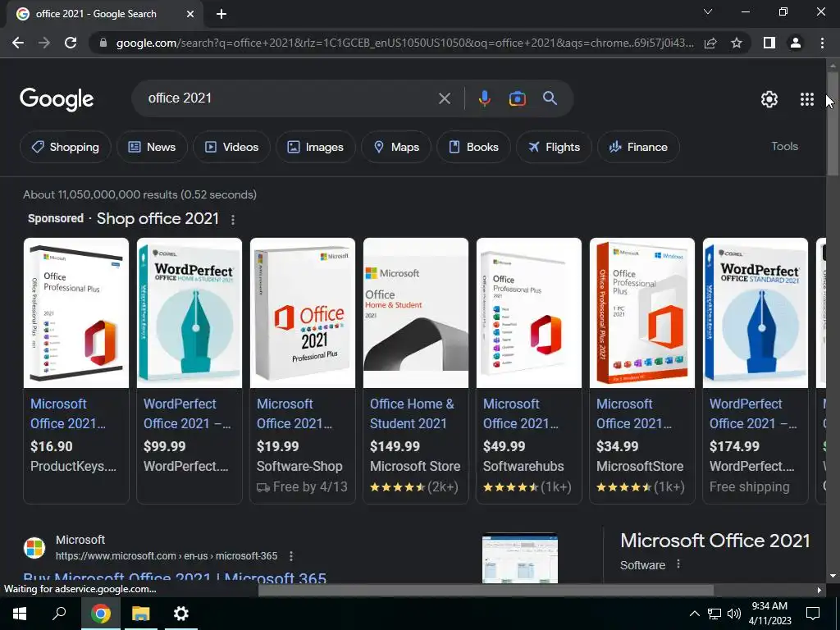Click the Microsoft Office 2021 panel heading
The height and width of the screenshot is (630, 840).
point(714,541)
